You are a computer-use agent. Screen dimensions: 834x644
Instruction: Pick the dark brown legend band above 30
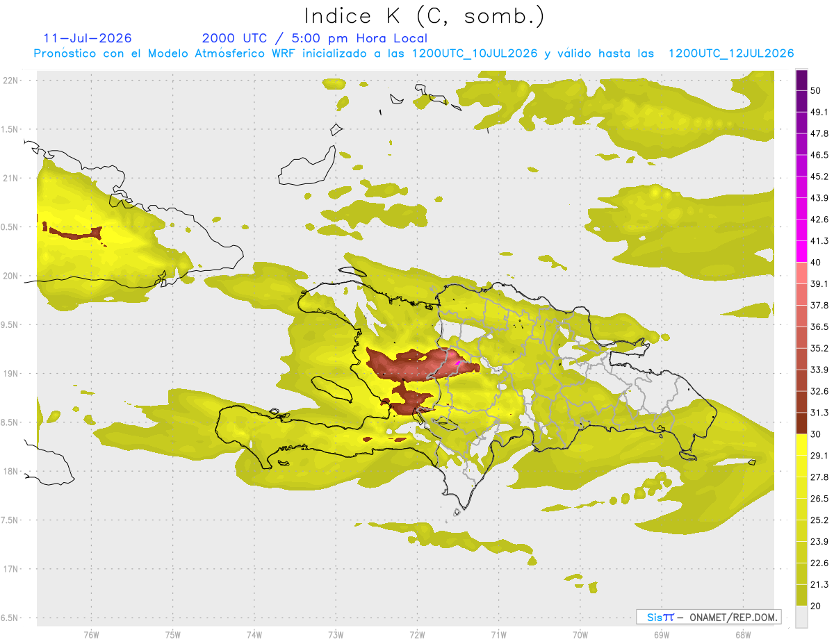pos(801,424)
